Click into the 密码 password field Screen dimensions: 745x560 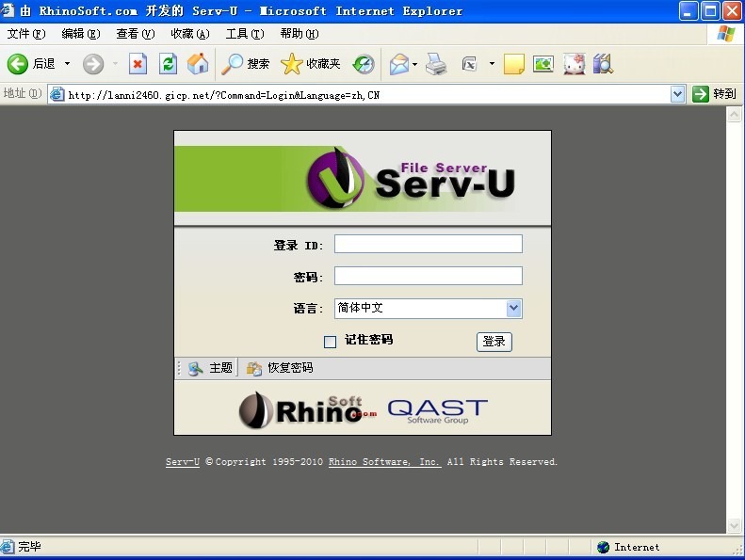(x=429, y=276)
